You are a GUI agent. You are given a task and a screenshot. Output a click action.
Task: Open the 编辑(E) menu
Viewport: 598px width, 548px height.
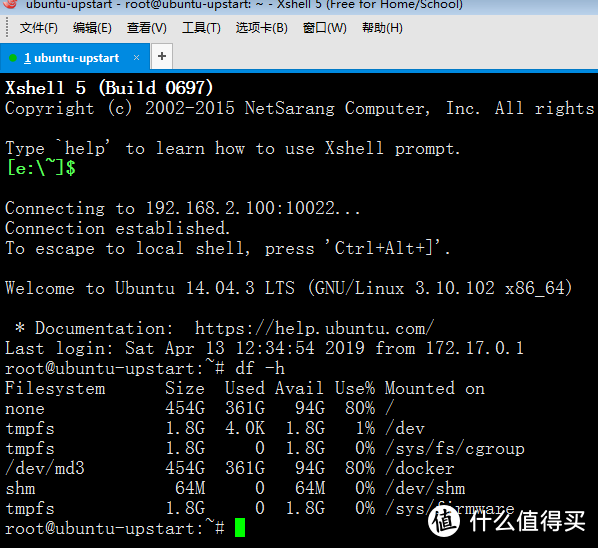(x=92, y=28)
